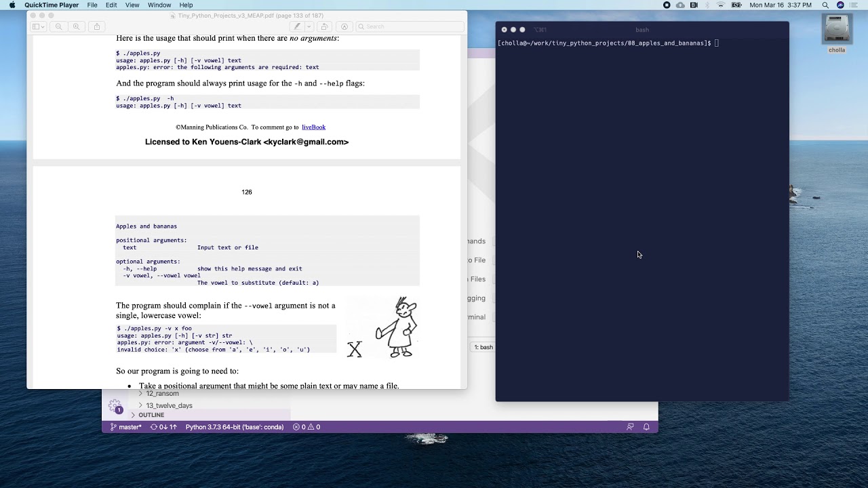Select the cholla drive on desktop

(x=837, y=34)
